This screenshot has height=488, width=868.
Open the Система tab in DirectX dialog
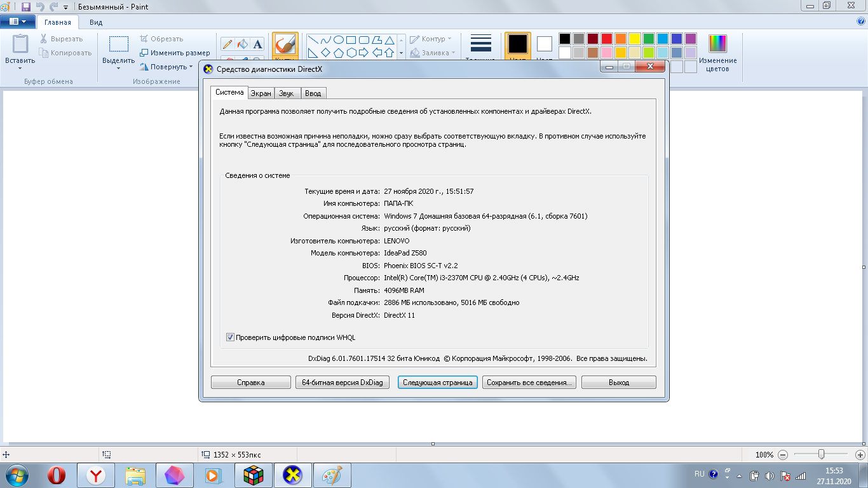click(x=229, y=92)
